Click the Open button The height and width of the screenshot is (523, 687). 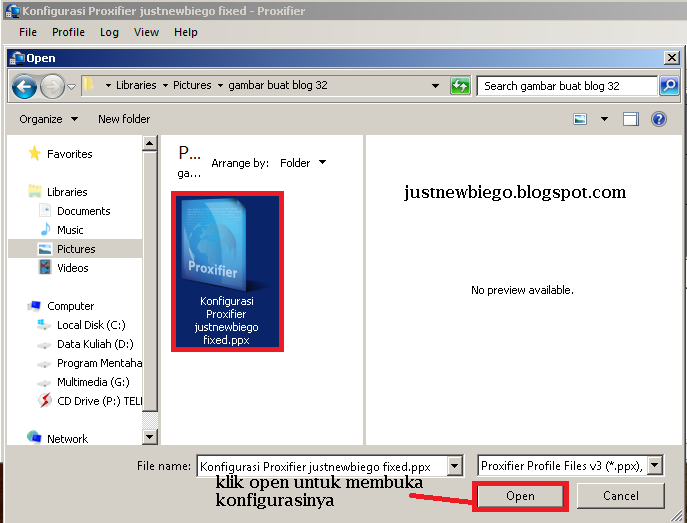point(520,496)
